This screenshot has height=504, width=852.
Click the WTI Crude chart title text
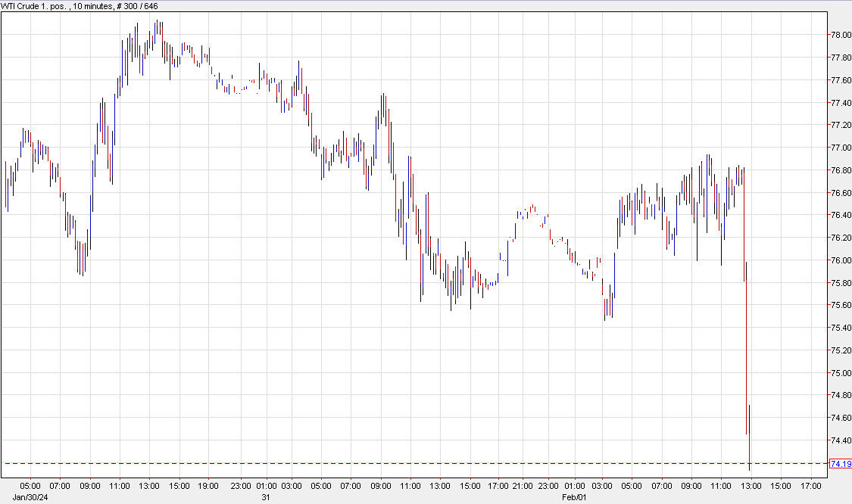pos(80,6)
